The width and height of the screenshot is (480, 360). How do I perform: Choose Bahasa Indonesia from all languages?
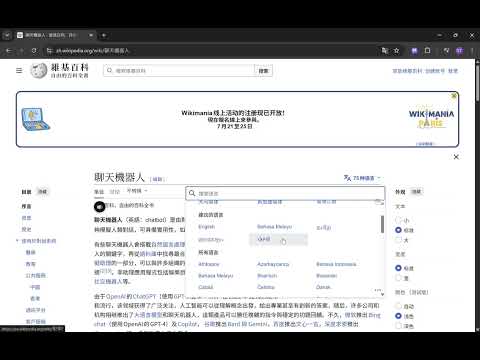(336, 264)
